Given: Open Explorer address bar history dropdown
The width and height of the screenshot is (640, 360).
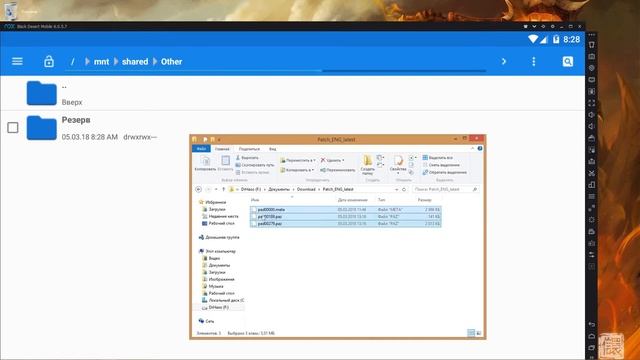Looking at the screenshot, I should click(396, 189).
